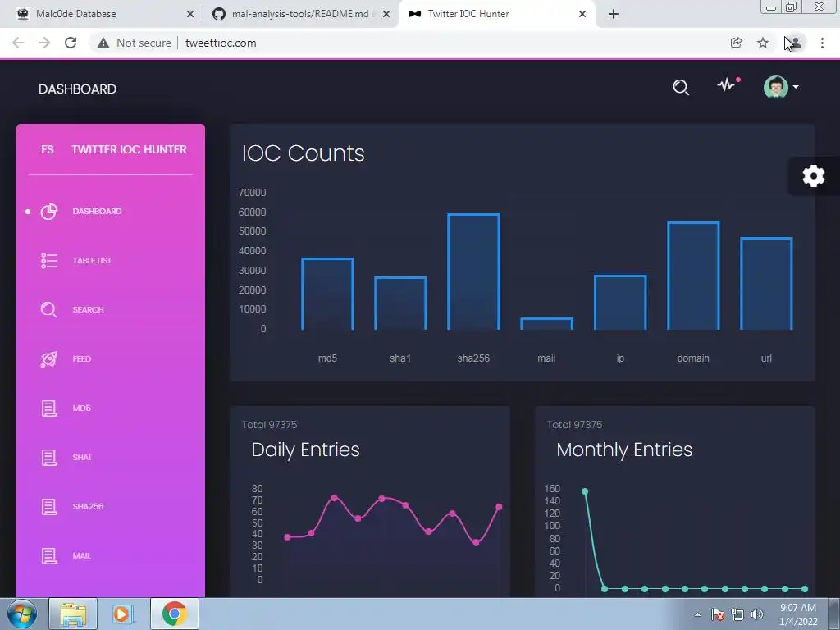Screen dimensions: 840x630
Task: Click the browser back arrow
Action: [18, 43]
